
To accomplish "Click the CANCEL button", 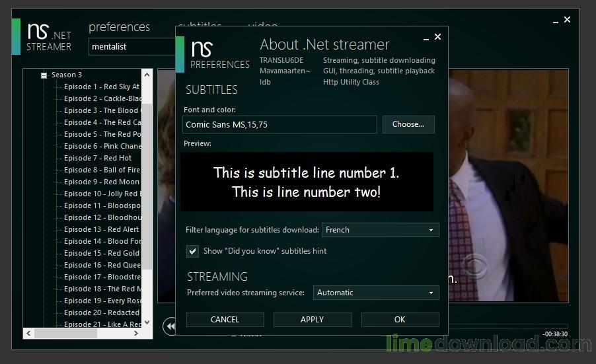I will tap(225, 320).
